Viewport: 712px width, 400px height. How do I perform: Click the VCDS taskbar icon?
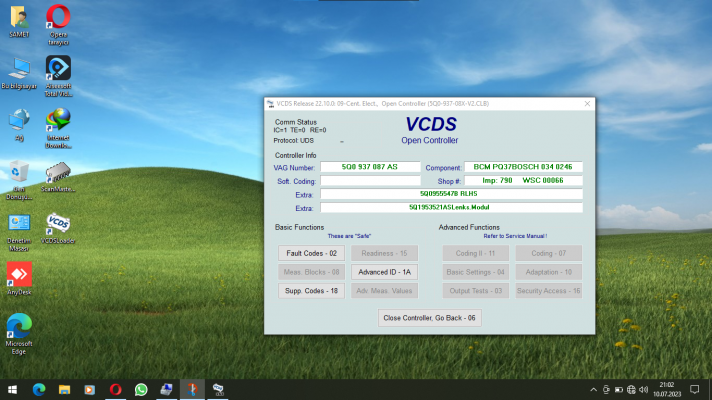[218, 390]
